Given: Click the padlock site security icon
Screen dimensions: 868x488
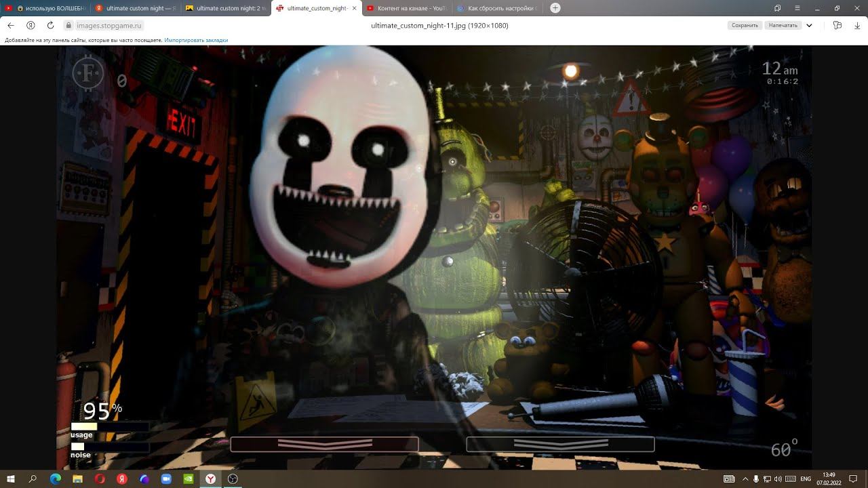Looking at the screenshot, I should click(68, 25).
